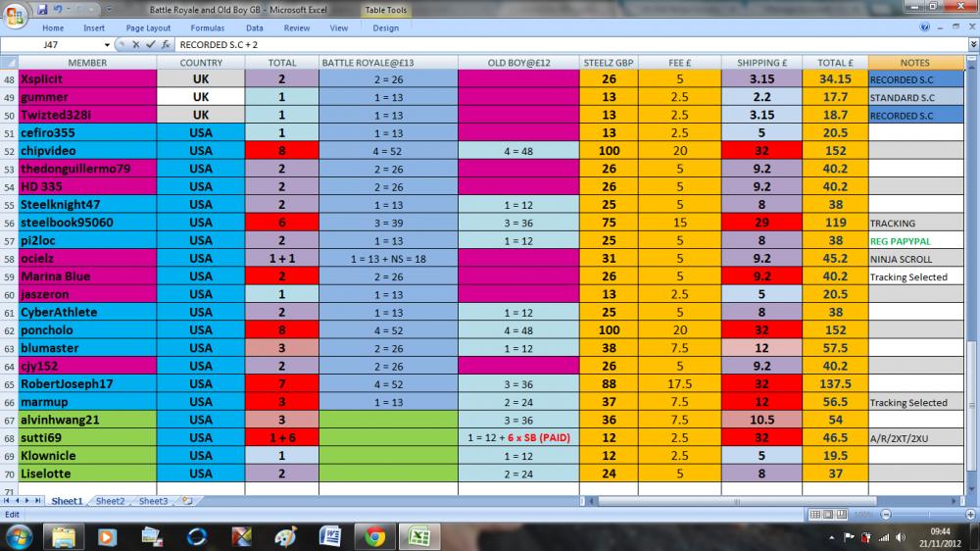Select the NOTES column header
Screen dimensions: 980x551
(x=915, y=63)
